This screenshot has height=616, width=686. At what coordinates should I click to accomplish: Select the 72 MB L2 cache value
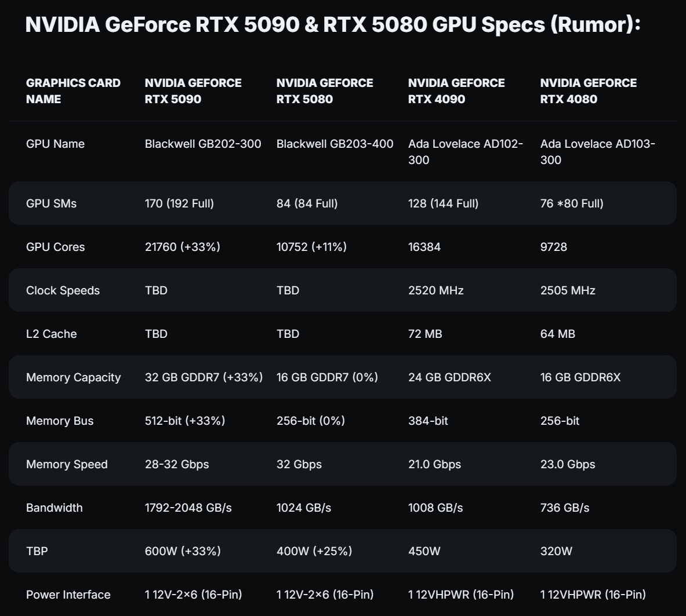(425, 334)
